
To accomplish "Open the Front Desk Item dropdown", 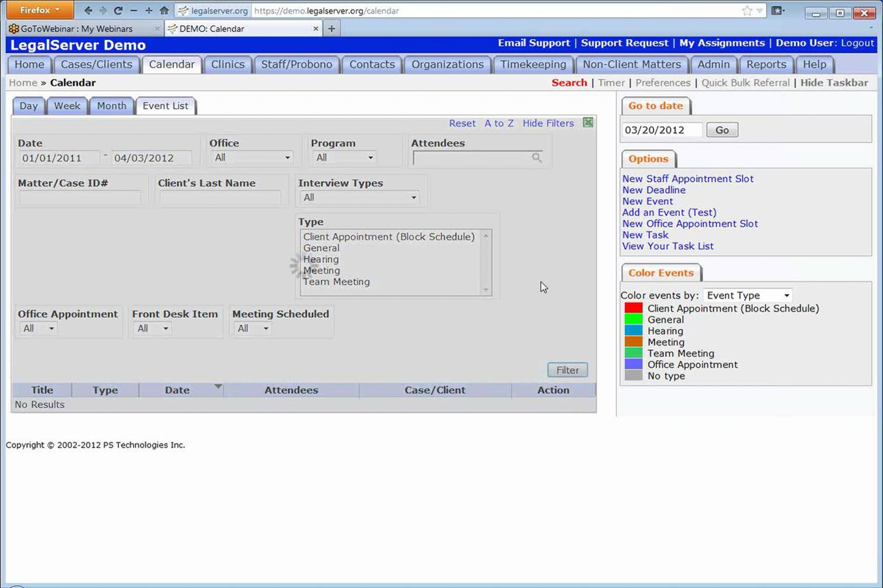I will pos(152,328).
